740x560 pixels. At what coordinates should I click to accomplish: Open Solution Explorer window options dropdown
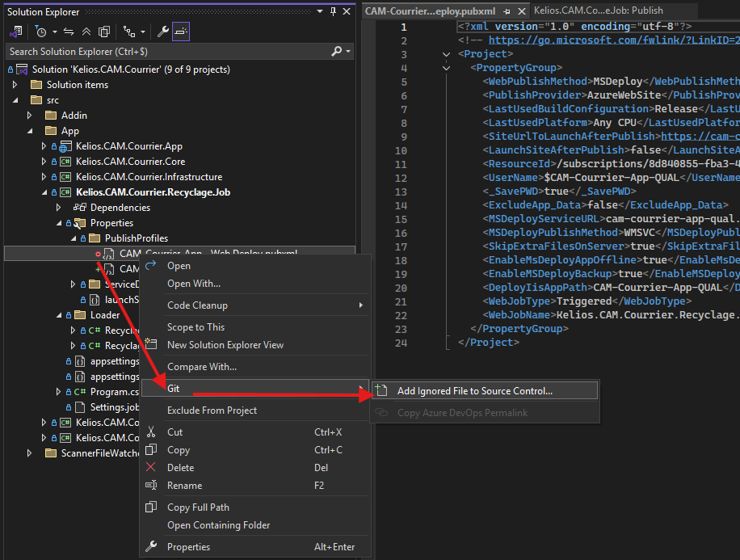(320, 11)
